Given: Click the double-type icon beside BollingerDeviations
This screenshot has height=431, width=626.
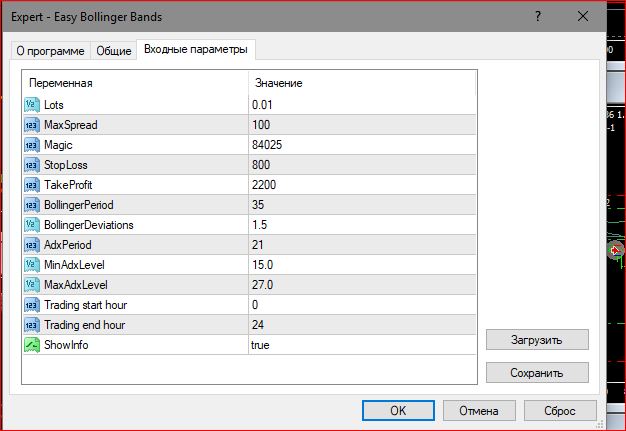Looking at the screenshot, I should click(32, 225).
